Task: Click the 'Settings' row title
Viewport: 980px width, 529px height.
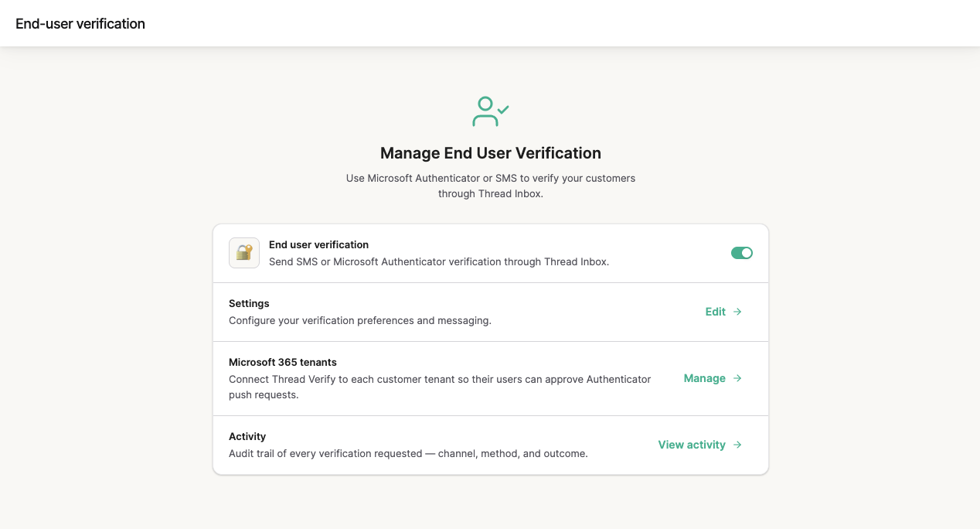Action: pos(249,303)
